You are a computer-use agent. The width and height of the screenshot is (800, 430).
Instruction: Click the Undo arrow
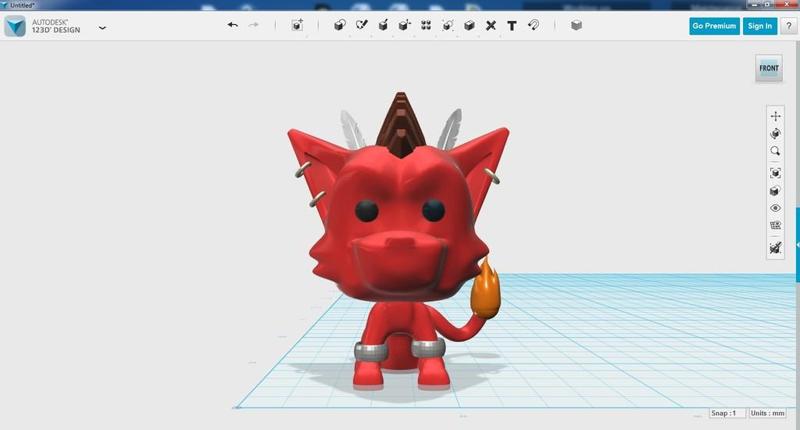click(x=233, y=25)
